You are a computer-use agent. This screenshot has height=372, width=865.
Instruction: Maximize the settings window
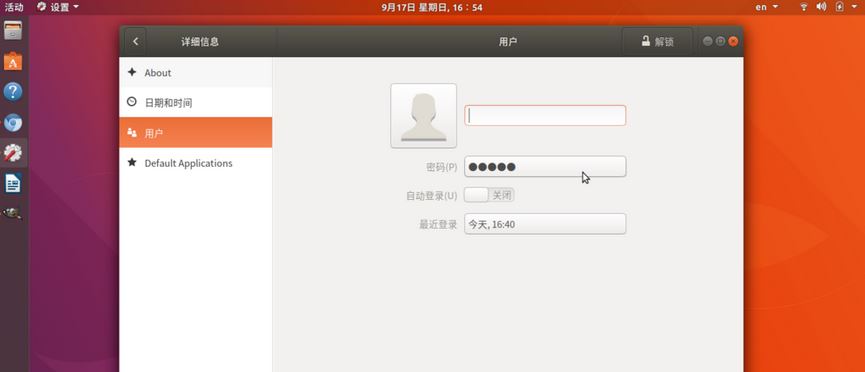(720, 41)
